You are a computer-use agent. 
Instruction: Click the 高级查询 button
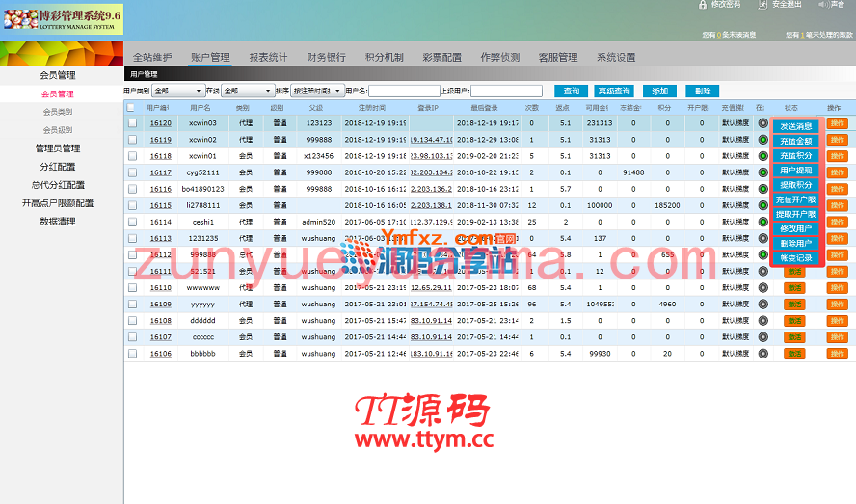(614, 91)
